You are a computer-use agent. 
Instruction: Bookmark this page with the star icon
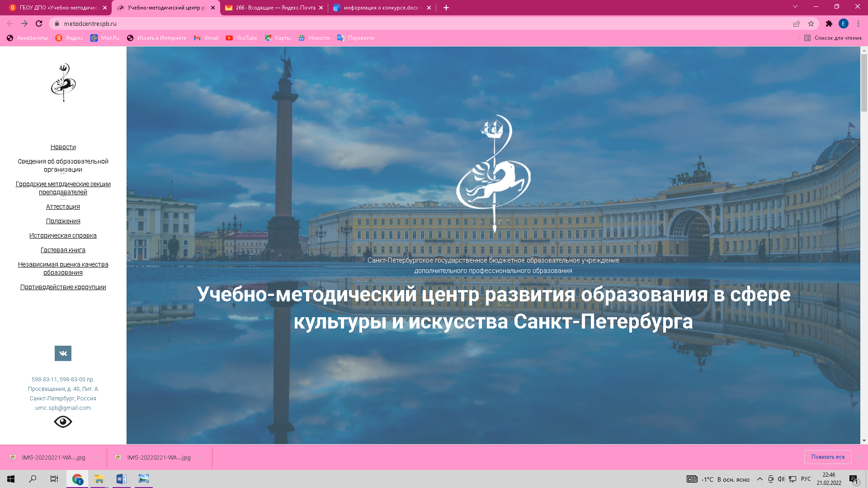[x=811, y=23]
